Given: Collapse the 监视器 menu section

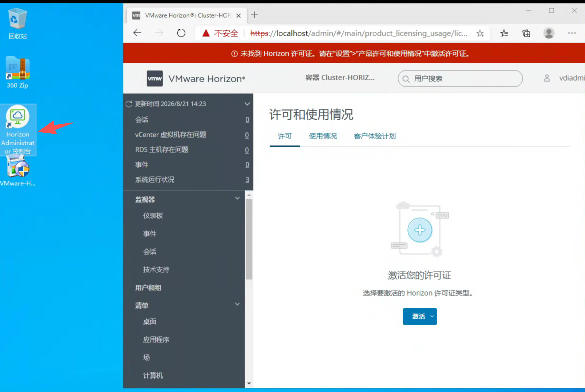Looking at the screenshot, I should [x=237, y=198].
